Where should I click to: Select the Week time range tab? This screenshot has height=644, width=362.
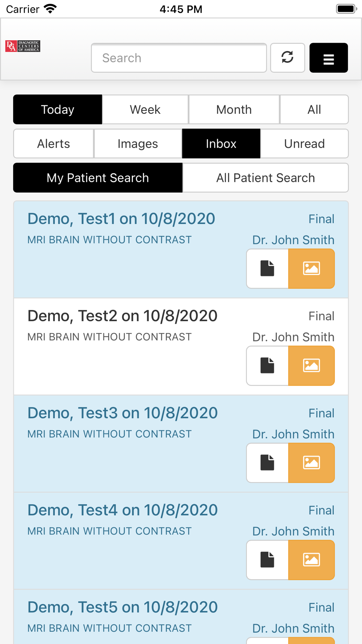tap(145, 109)
